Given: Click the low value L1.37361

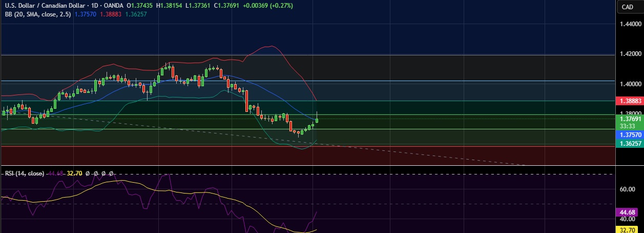Looking at the screenshot, I should (198, 5).
